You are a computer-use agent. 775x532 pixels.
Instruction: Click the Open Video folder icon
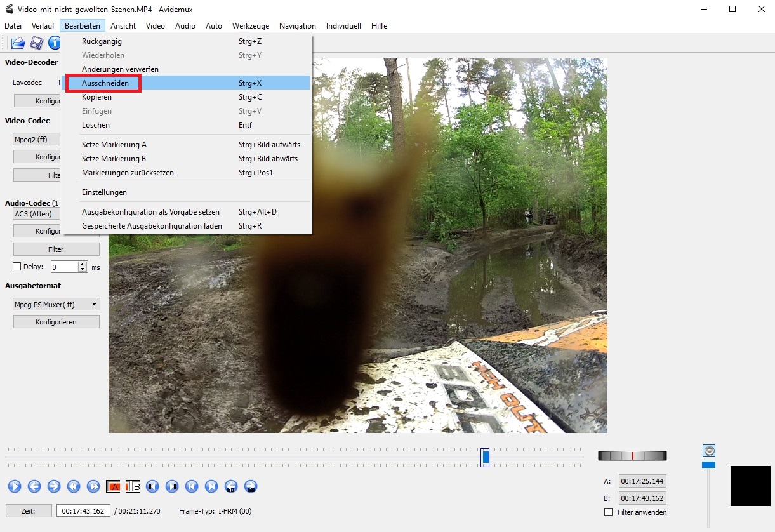click(x=18, y=43)
